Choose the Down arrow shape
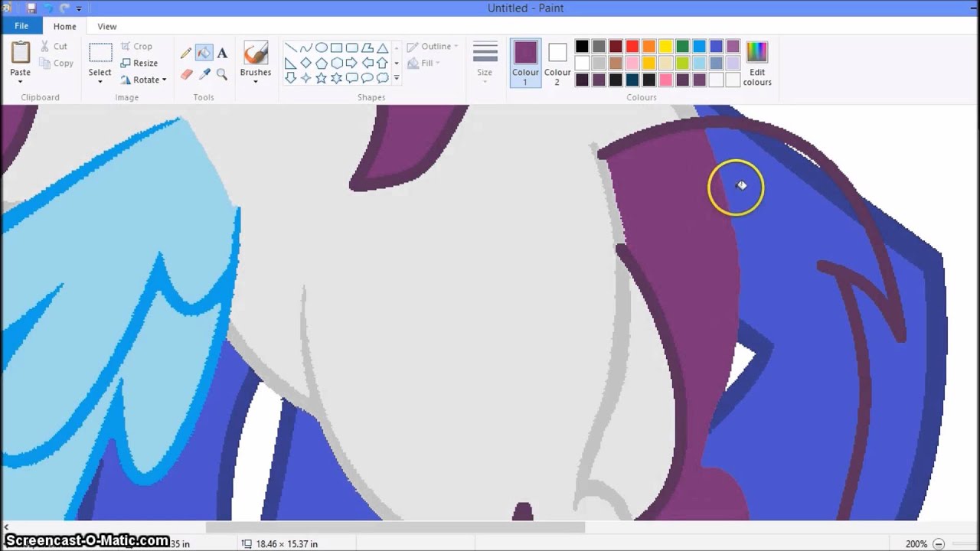Screen dimensions: 980x551 coord(291,78)
